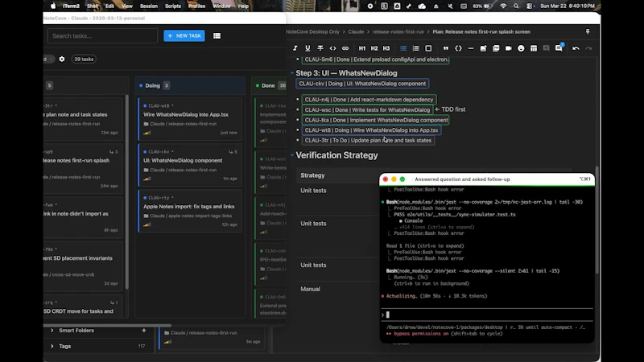This screenshot has height=362, width=644.
Task: Open the Wire WhatsNewDialog into App.tsx card
Action: [x=190, y=118]
